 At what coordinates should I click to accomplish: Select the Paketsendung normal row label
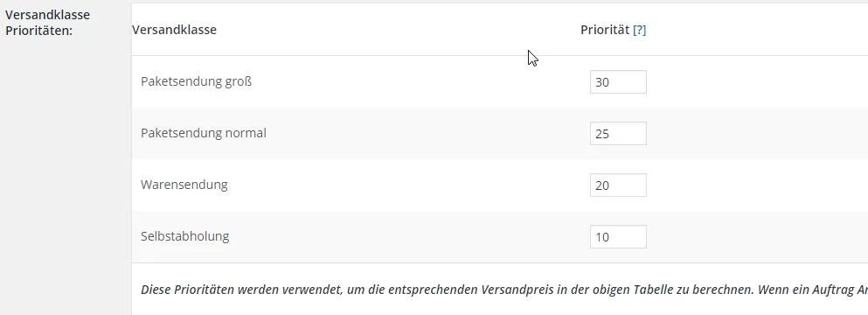203,133
